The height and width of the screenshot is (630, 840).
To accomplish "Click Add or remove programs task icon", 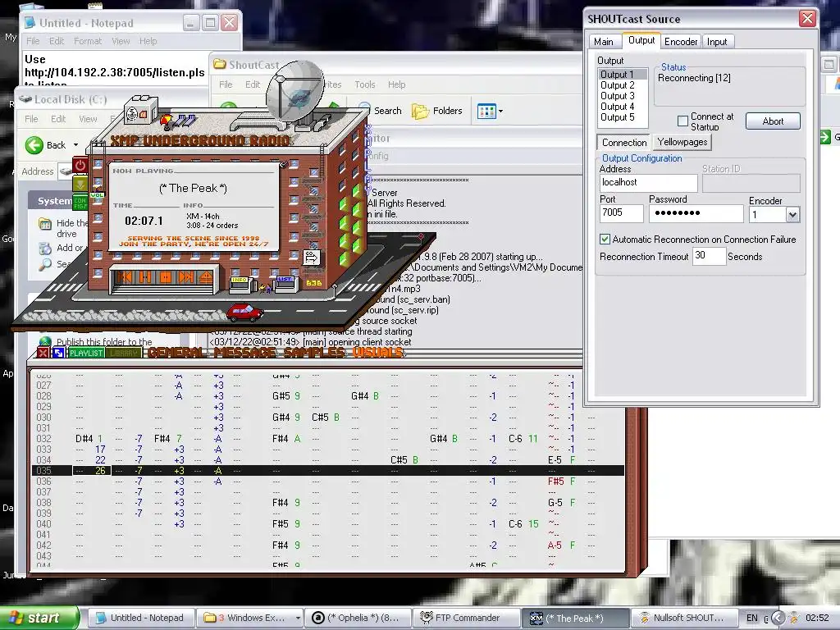I will (x=45, y=248).
